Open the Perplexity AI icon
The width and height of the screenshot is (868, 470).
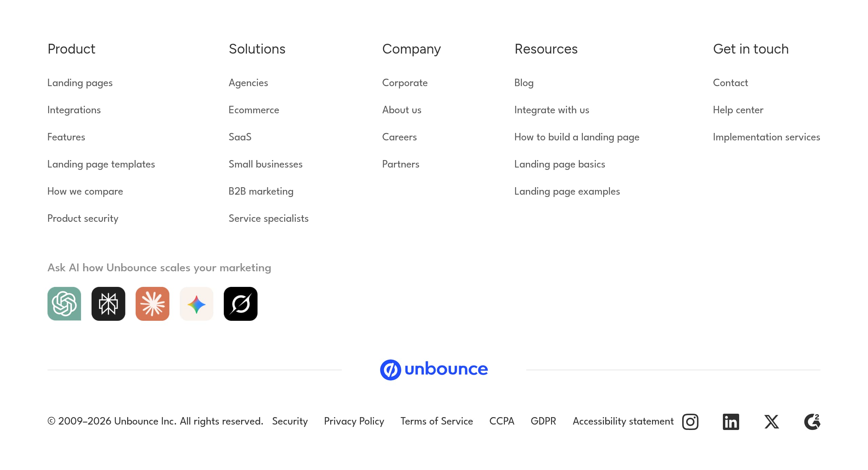point(108,304)
